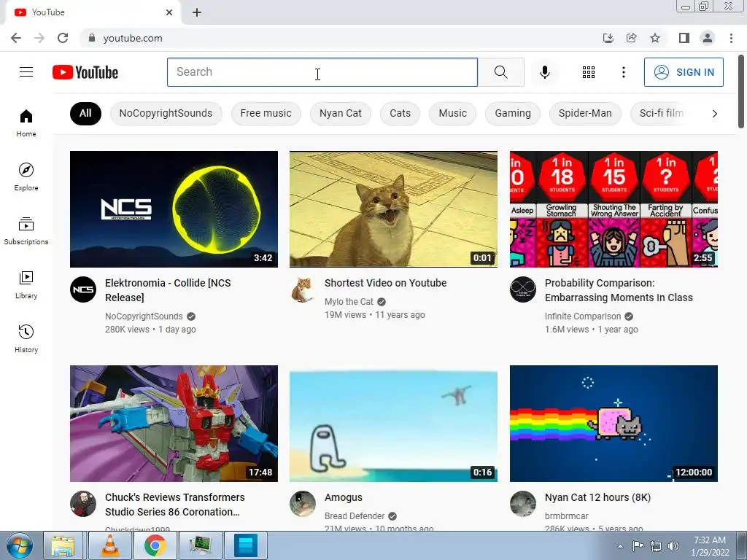Select the Nyan Cat chip
Viewport: 747px width, 560px height.
340,113
